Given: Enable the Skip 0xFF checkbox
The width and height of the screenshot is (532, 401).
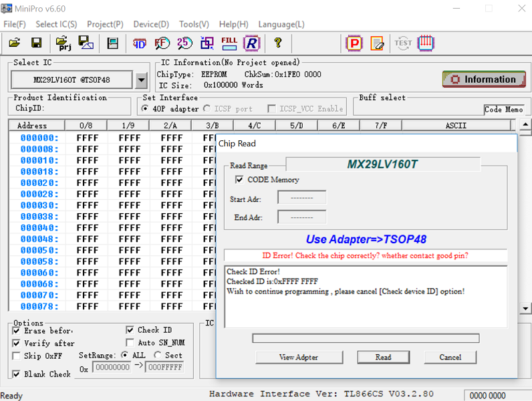Looking at the screenshot, I should pyautogui.click(x=17, y=356).
